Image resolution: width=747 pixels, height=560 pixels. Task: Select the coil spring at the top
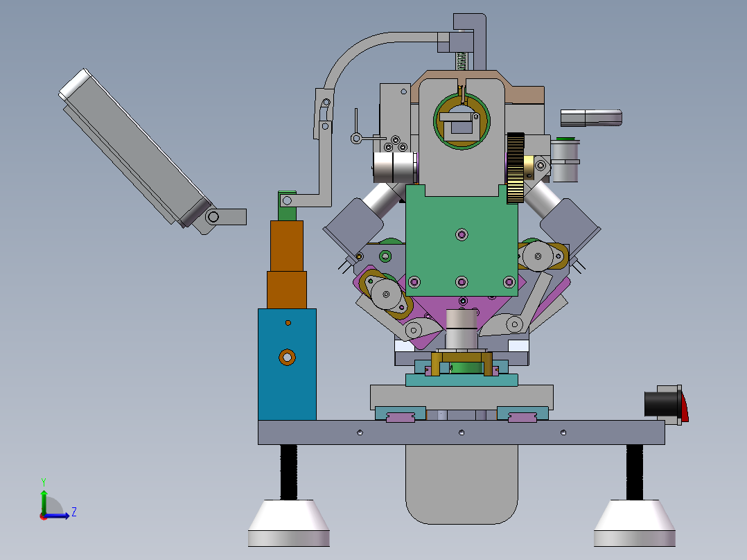pos(461,61)
